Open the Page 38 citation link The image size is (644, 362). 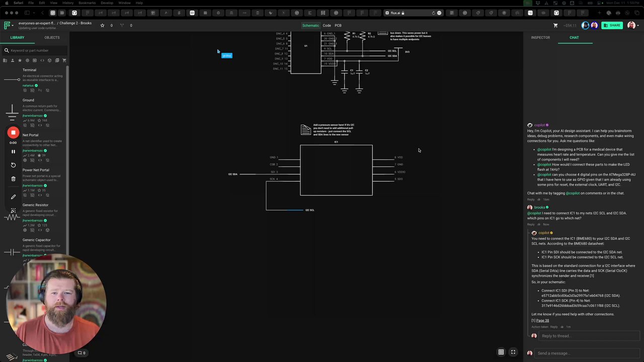[x=542, y=320]
